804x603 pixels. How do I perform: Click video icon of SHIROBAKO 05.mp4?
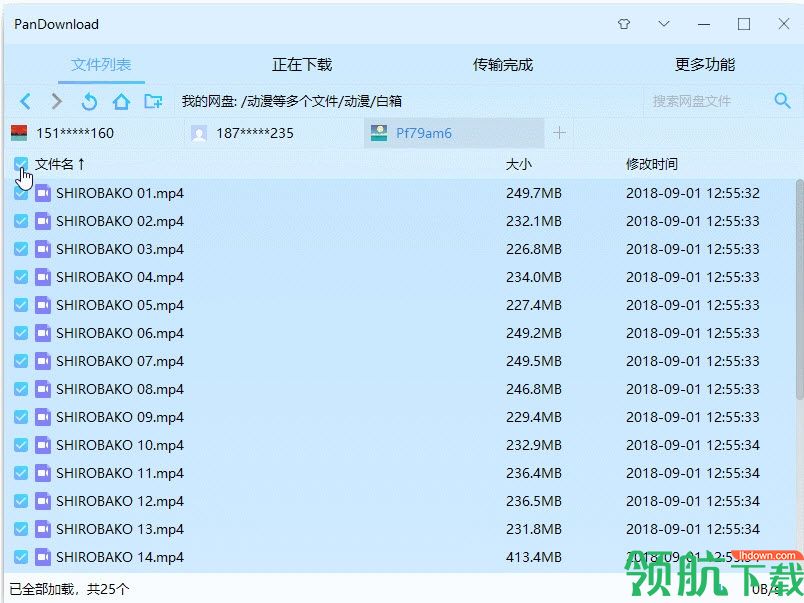pos(43,305)
